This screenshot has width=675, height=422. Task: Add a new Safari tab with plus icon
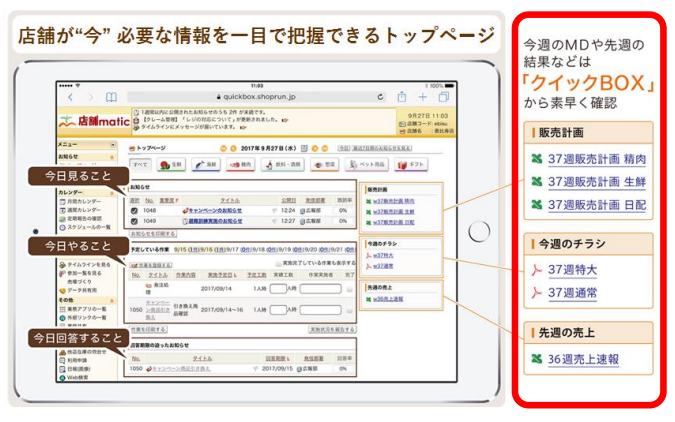pyautogui.click(x=423, y=97)
